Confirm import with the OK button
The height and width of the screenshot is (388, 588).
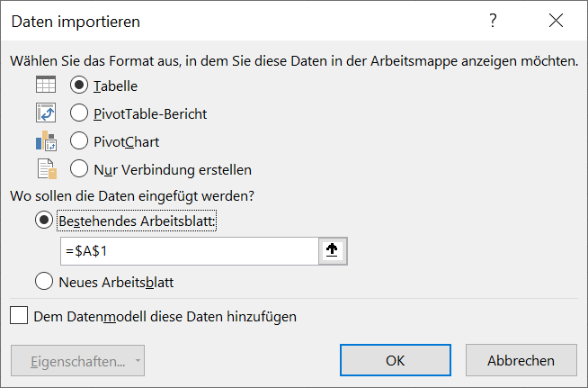[396, 360]
